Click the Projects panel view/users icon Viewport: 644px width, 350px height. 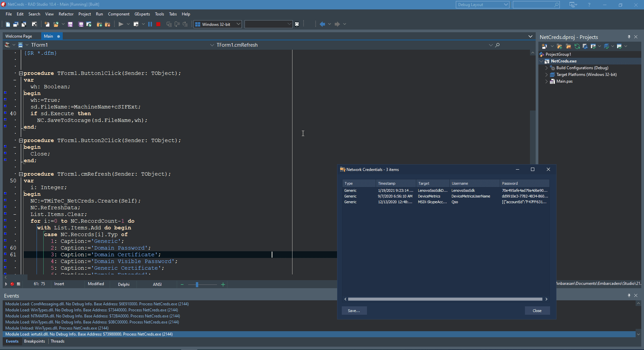point(585,46)
